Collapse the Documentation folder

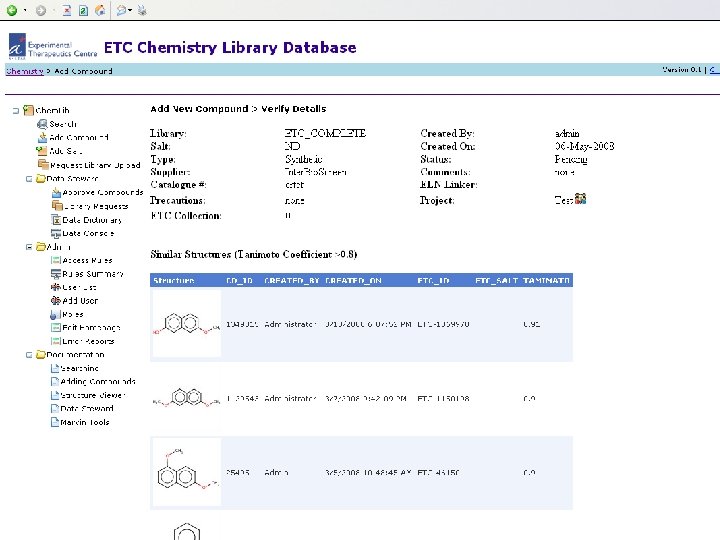[29, 355]
